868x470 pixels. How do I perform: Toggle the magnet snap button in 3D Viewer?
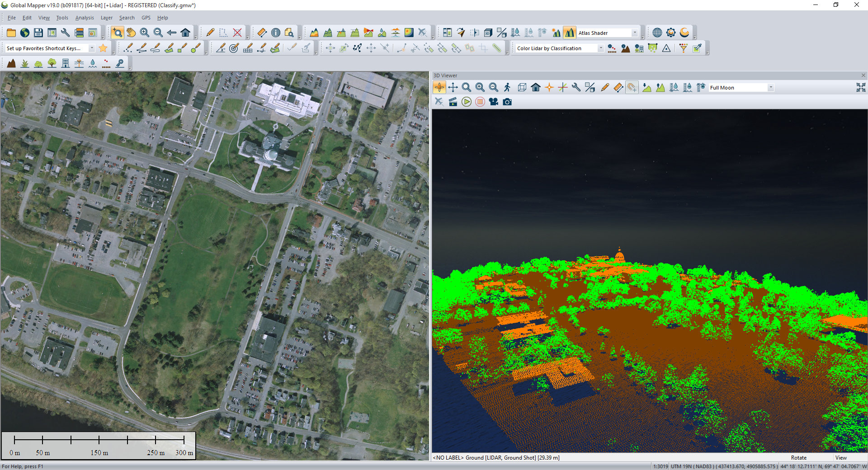coord(632,88)
